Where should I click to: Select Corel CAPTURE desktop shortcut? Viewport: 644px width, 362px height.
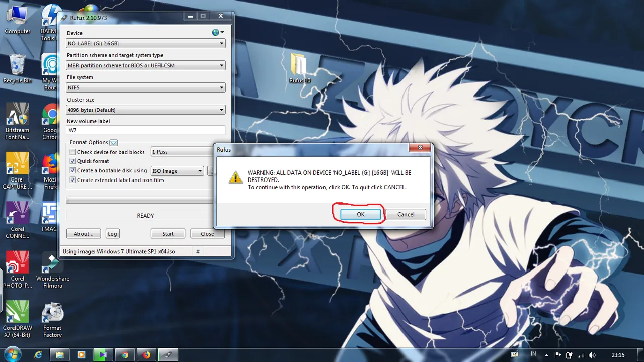17,171
